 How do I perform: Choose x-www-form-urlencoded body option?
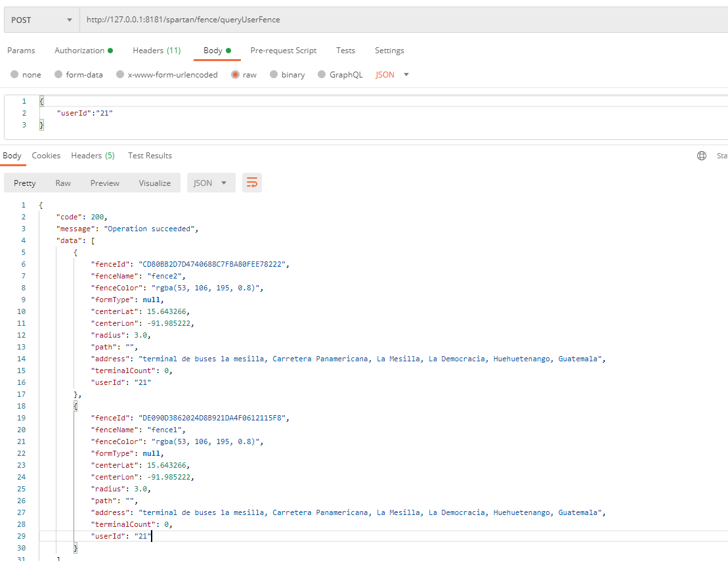click(120, 75)
